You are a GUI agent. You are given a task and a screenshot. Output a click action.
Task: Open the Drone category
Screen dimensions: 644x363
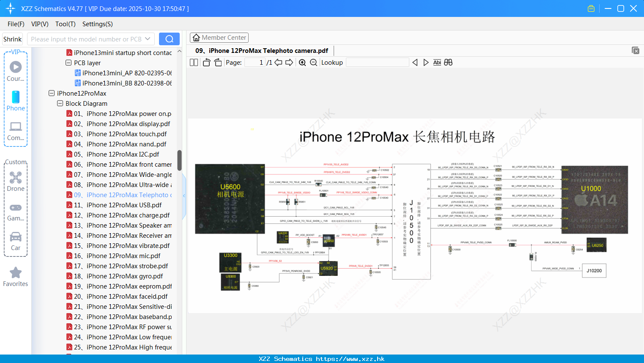[x=16, y=177]
